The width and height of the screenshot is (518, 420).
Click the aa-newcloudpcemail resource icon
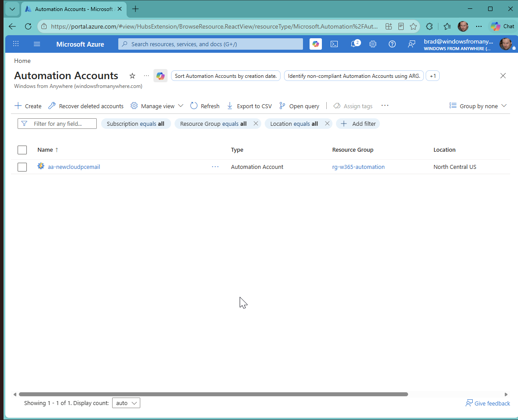tap(41, 166)
